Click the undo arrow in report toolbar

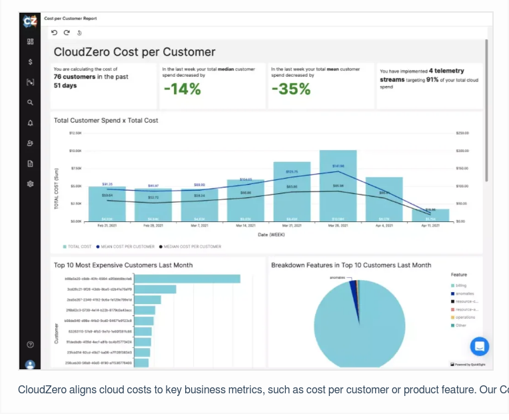coord(55,33)
